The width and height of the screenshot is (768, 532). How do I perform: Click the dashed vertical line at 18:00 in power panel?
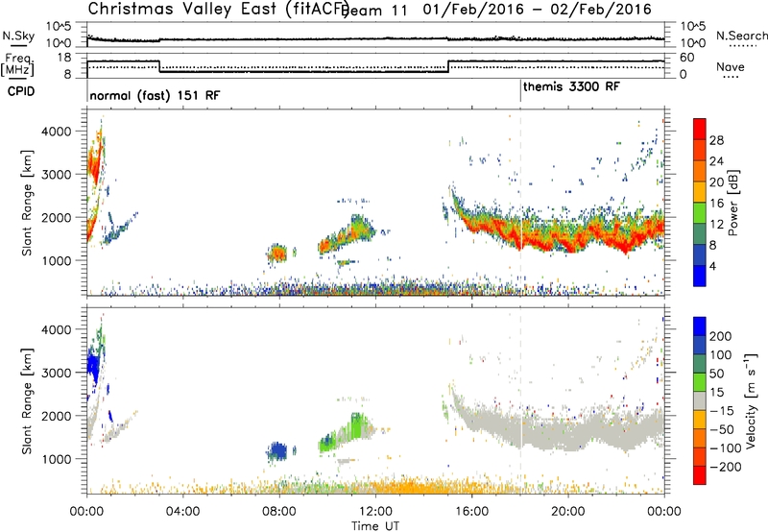click(x=520, y=202)
